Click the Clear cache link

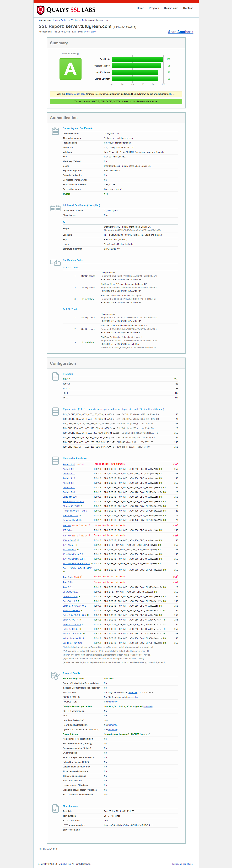91,32
